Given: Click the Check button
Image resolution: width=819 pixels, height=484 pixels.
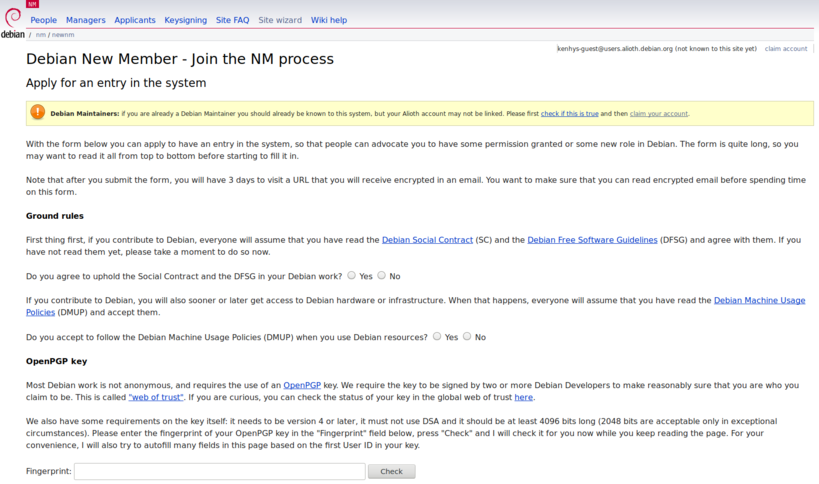Looking at the screenshot, I should point(392,471).
